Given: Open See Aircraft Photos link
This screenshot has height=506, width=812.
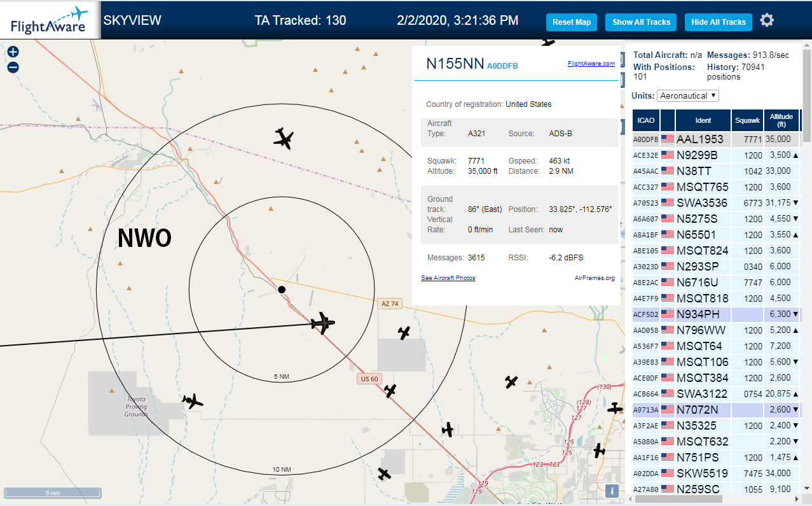Looking at the screenshot, I should (448, 278).
